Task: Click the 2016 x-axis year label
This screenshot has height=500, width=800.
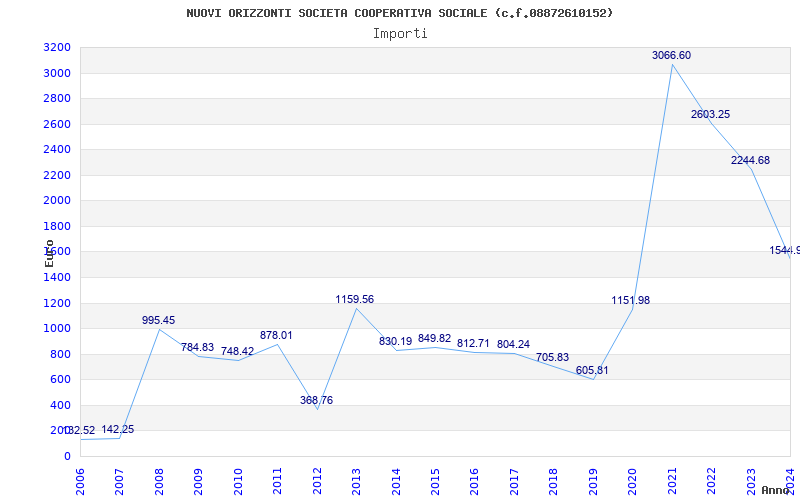Action: point(474,481)
